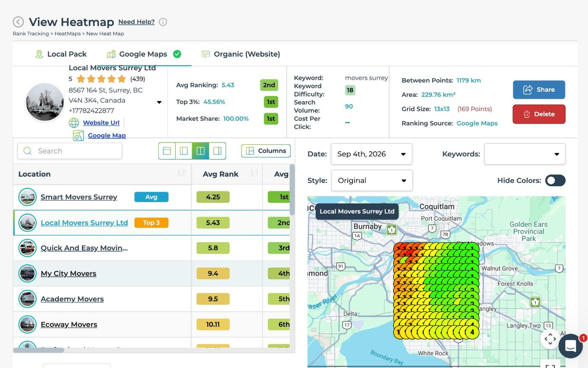Open Academy Movers link
Screen dimensions: 588x368
(72, 299)
